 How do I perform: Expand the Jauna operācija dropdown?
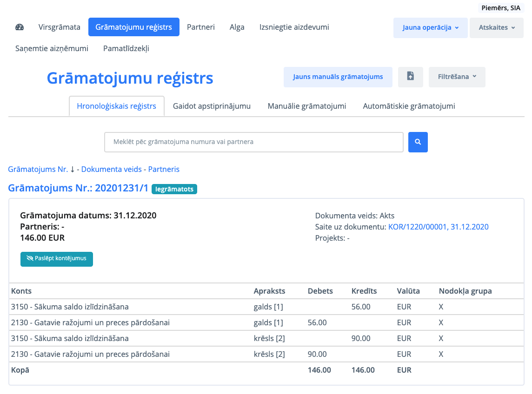[x=430, y=27]
